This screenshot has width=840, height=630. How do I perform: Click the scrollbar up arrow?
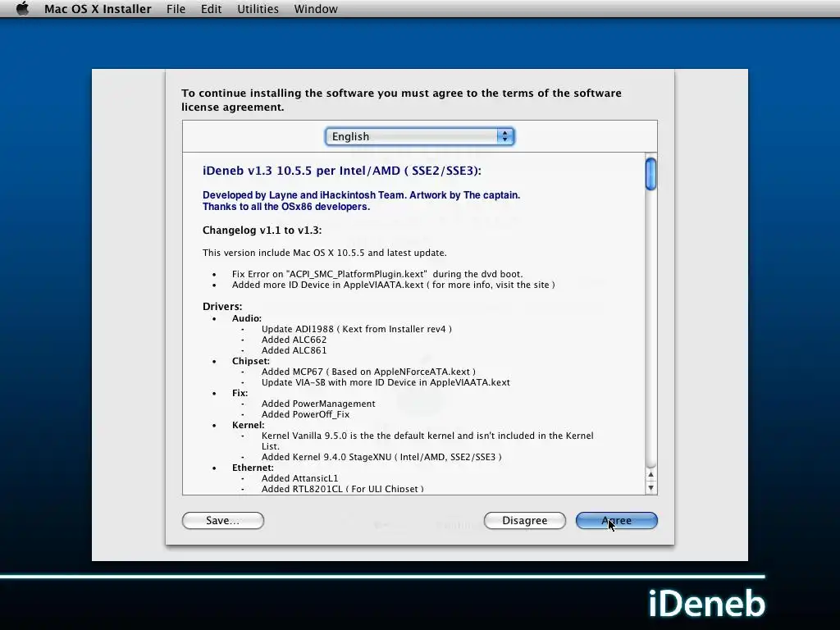click(651, 475)
